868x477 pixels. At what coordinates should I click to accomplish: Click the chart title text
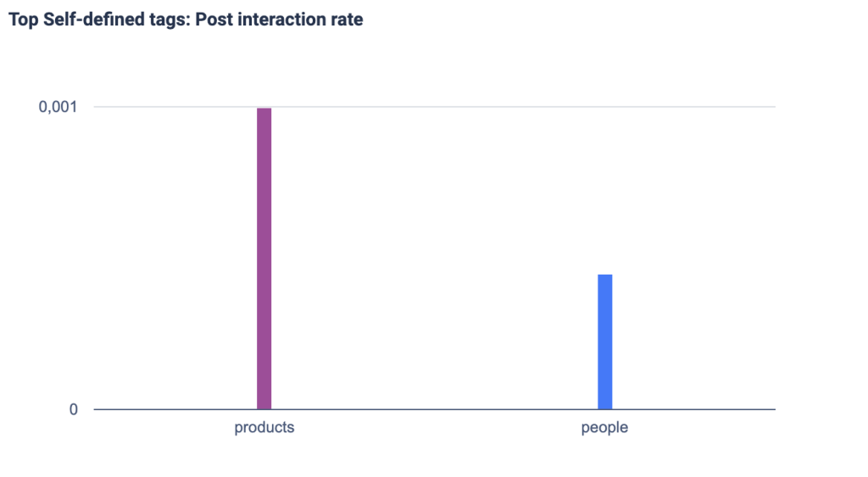point(186,19)
